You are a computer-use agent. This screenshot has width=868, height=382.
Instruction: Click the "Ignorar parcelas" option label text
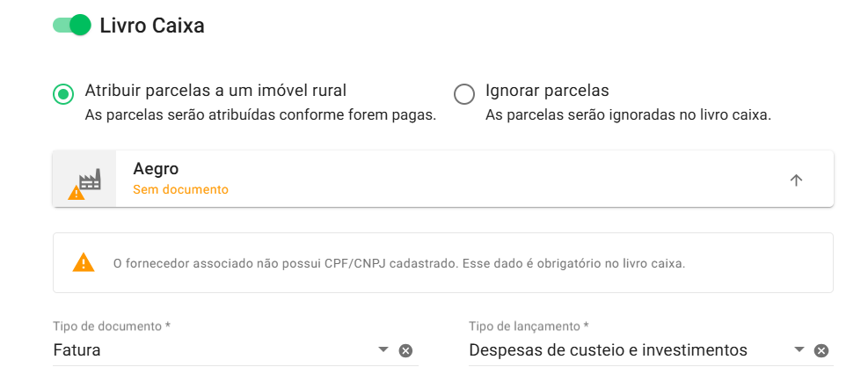coord(547,91)
